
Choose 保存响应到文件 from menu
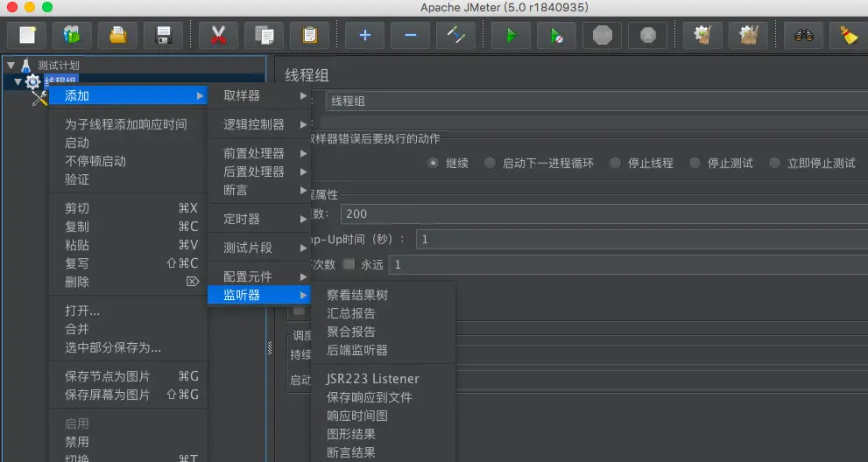pyautogui.click(x=383, y=397)
